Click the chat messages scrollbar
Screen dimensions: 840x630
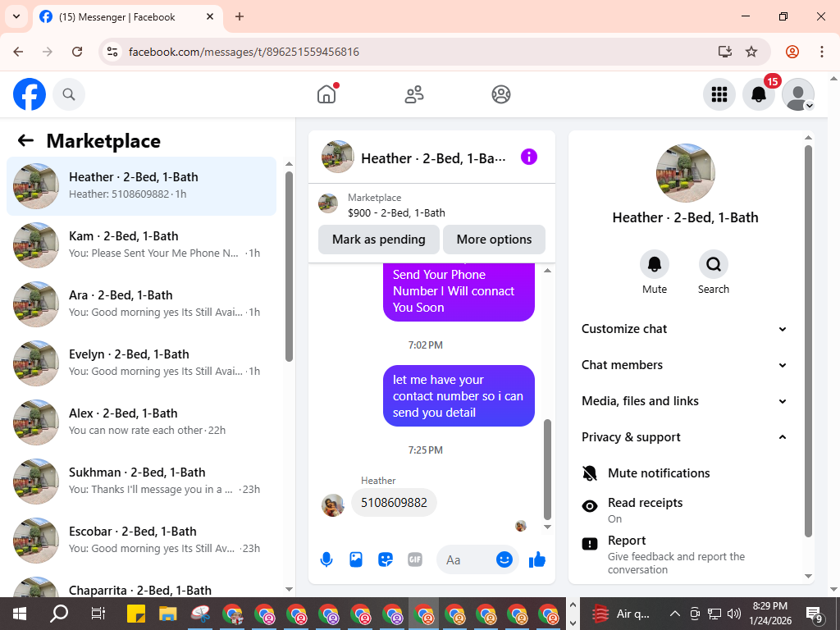tap(547, 470)
